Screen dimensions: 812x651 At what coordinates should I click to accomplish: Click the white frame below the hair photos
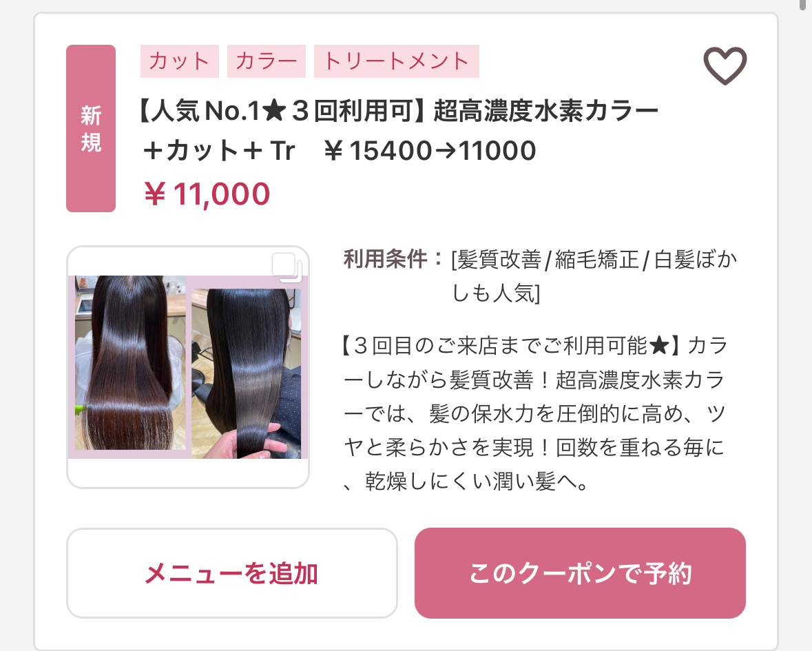188,473
